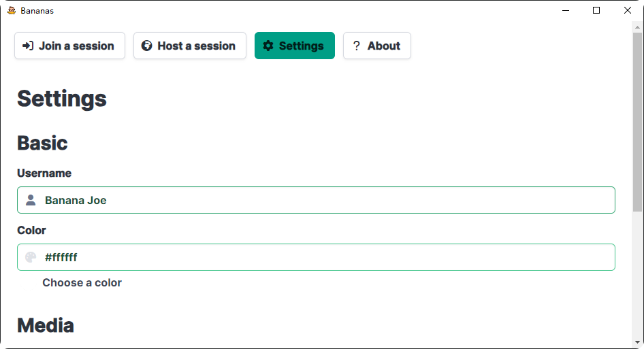The image size is (644, 349).
Task: Click the palette icon in the Color field
Action: point(31,257)
